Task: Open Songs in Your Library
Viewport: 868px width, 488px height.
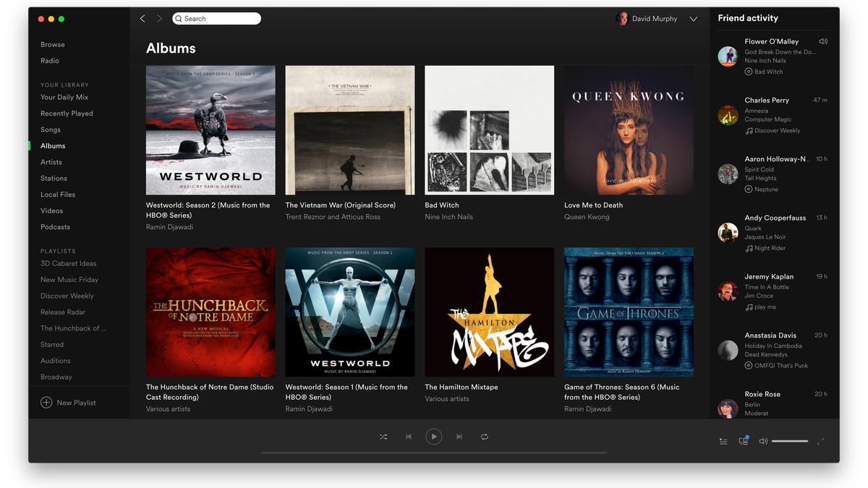Action: [51, 129]
